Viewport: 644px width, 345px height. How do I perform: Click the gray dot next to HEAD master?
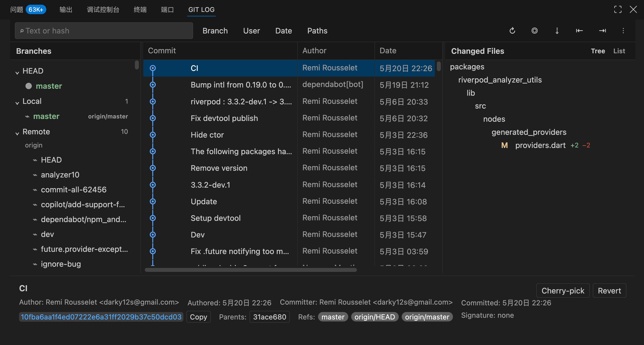[29, 86]
